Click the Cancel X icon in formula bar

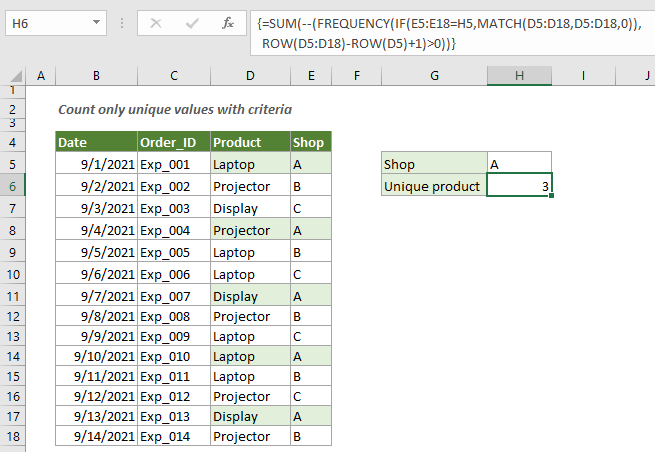click(x=156, y=21)
